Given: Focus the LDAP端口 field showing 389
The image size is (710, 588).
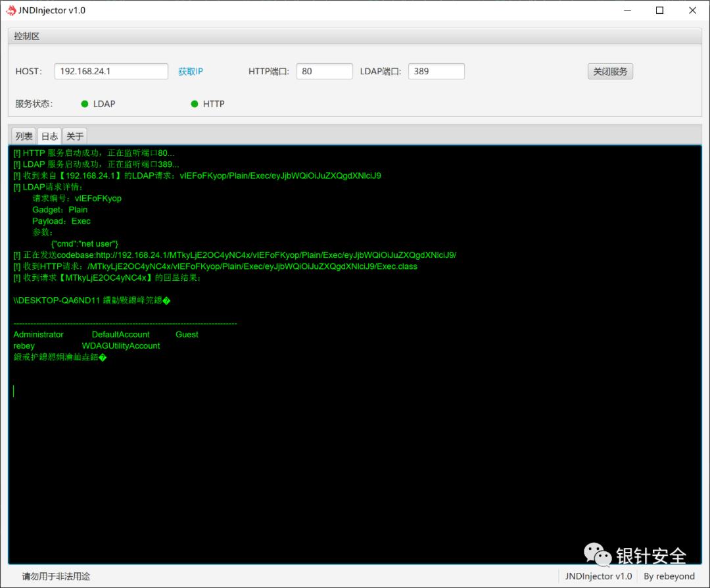Looking at the screenshot, I should coord(437,71).
